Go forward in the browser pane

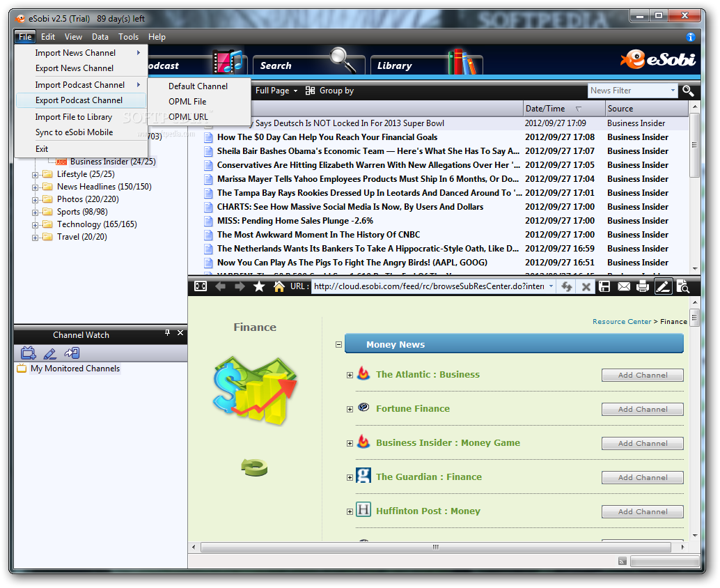(x=240, y=286)
